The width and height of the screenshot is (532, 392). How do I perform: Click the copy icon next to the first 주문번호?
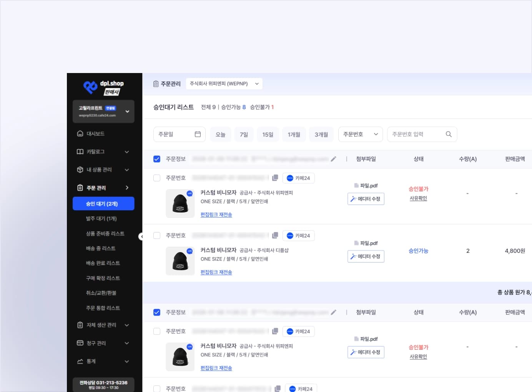coord(275,178)
